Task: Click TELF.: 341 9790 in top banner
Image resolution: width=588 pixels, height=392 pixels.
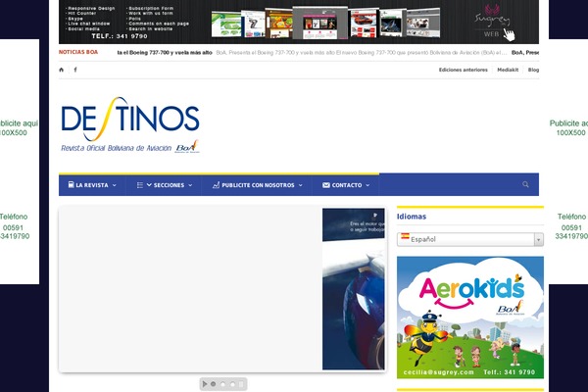Action: pyautogui.click(x=120, y=36)
